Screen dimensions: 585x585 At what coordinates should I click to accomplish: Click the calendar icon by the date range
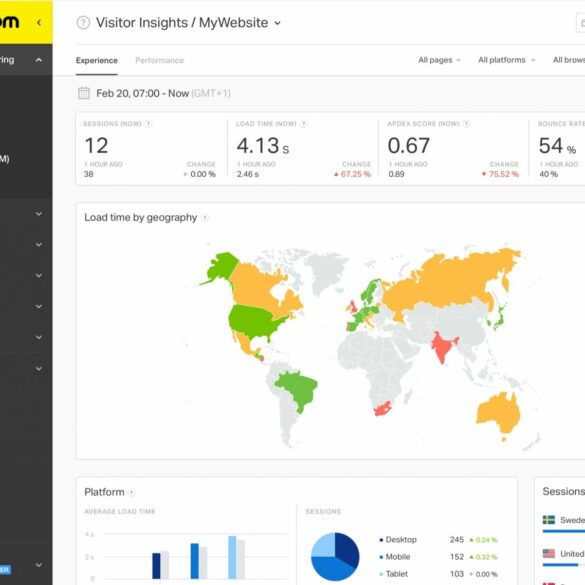click(84, 93)
